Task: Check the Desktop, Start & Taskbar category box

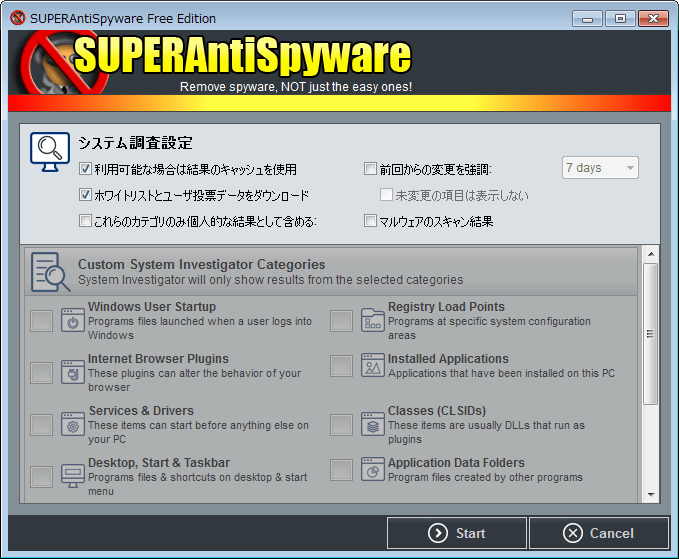Action: [x=42, y=477]
